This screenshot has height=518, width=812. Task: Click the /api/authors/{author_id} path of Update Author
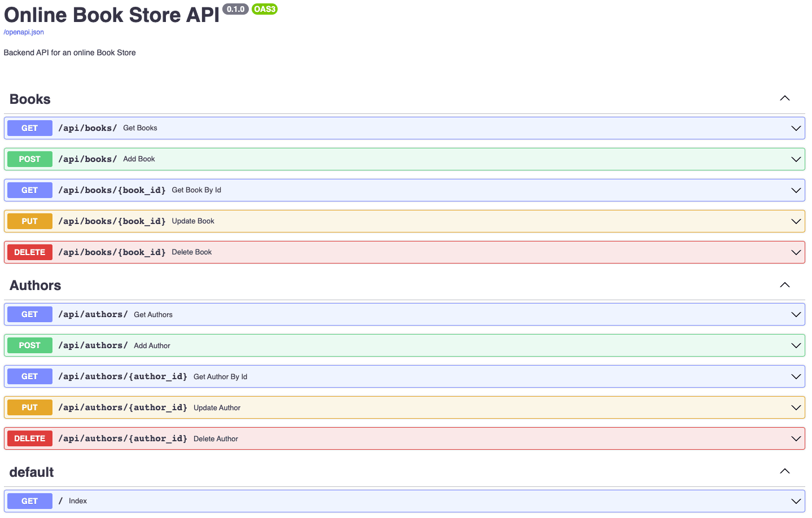(122, 407)
